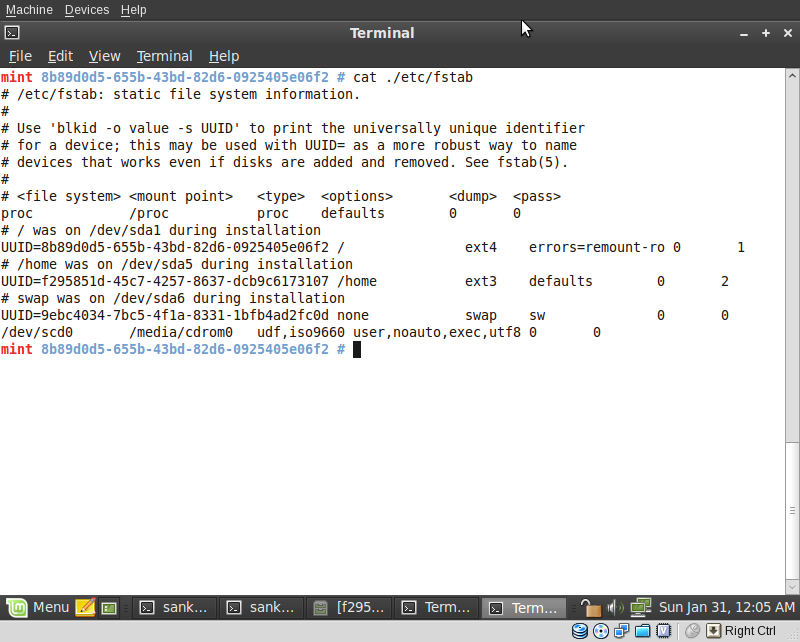The height and width of the screenshot is (642, 800).
Task: Toggle keyboard capture arrow near Right Ctrl
Action: click(714, 630)
